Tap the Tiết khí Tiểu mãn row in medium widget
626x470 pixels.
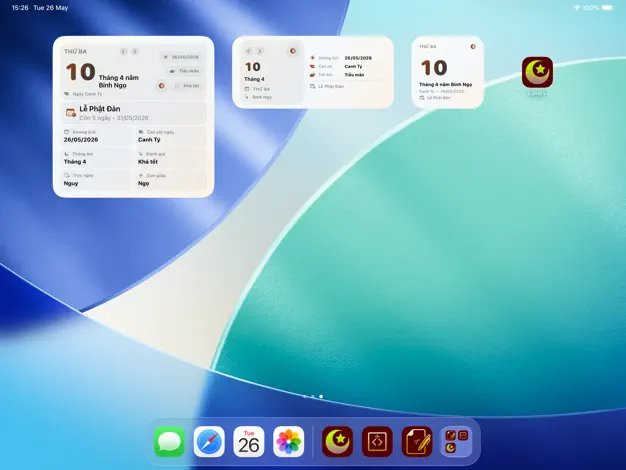tap(337, 75)
